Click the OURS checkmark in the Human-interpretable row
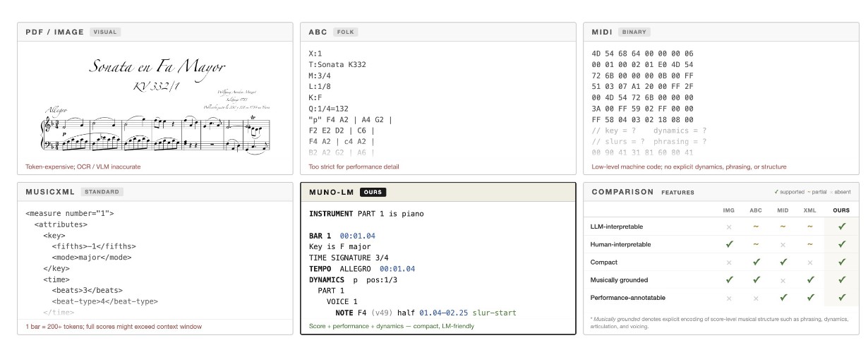This screenshot has height=350, width=868. (841, 244)
